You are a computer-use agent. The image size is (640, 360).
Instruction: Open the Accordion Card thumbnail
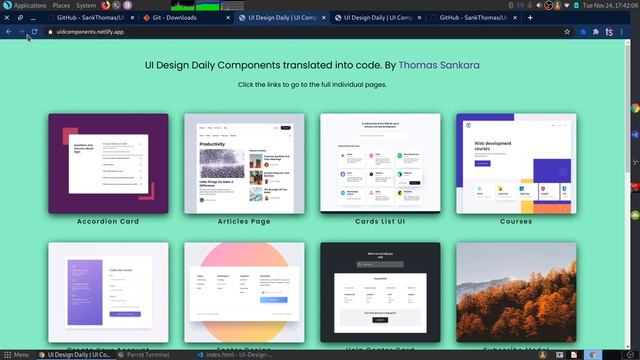point(108,163)
